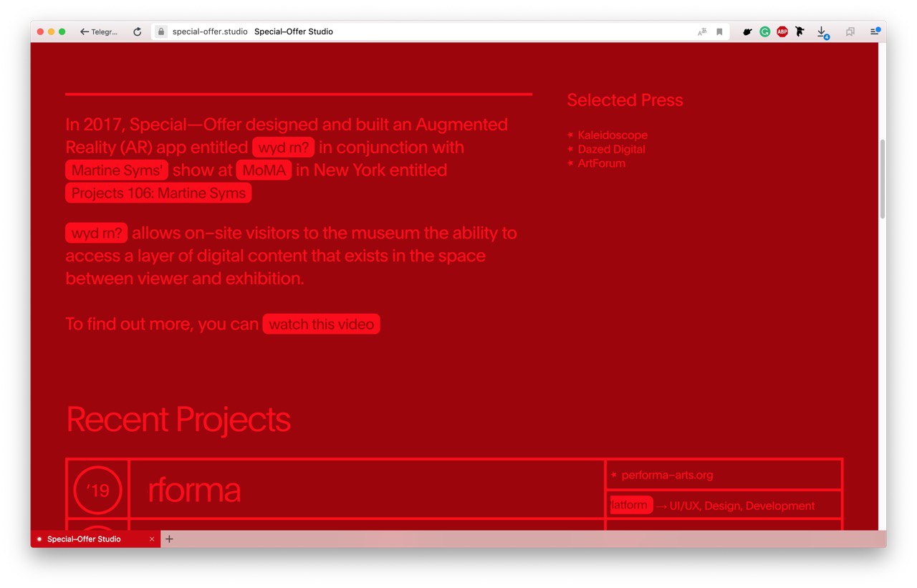Click the 'Recent Projects' heading
Screen dimensions: 917x588
(178, 420)
